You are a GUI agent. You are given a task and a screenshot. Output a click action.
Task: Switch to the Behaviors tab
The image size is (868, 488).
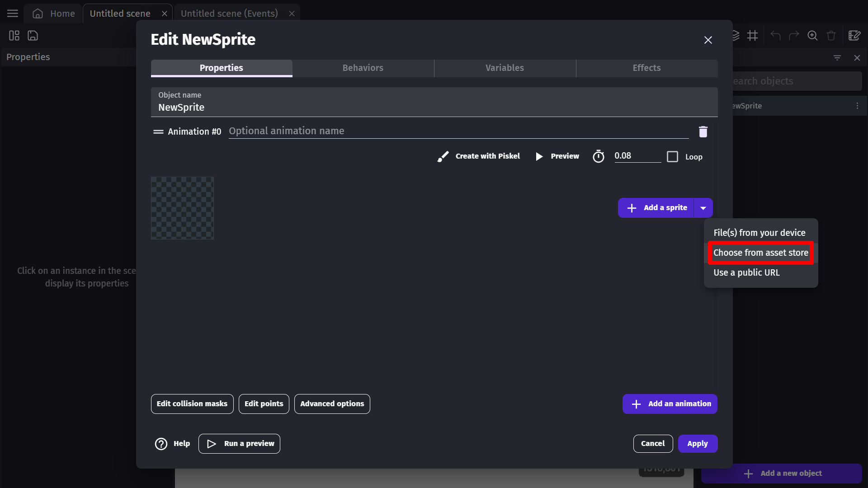363,68
